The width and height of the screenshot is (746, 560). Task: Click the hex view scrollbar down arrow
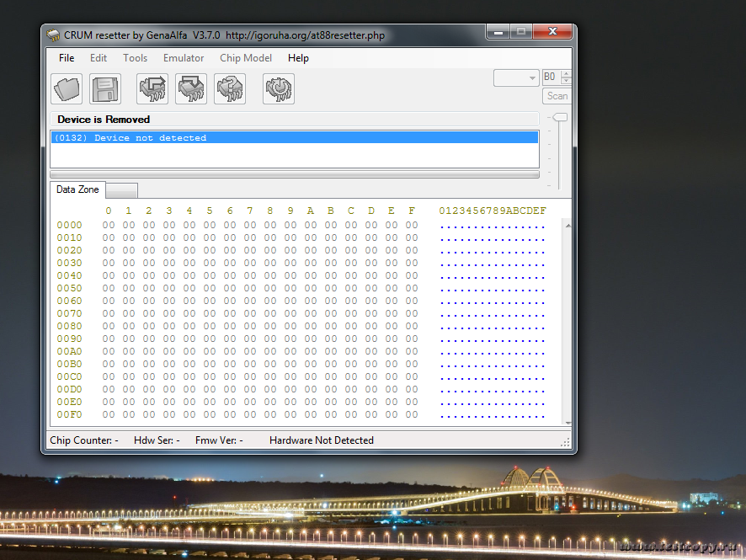coord(567,422)
